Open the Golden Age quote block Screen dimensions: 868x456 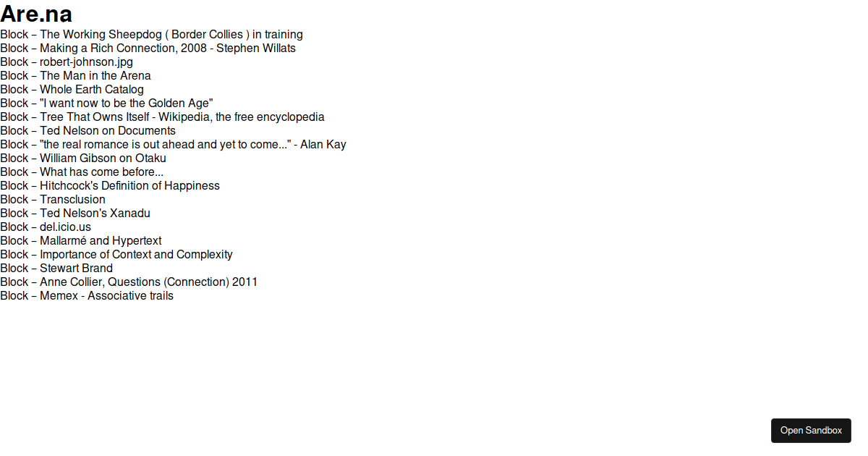(x=106, y=103)
